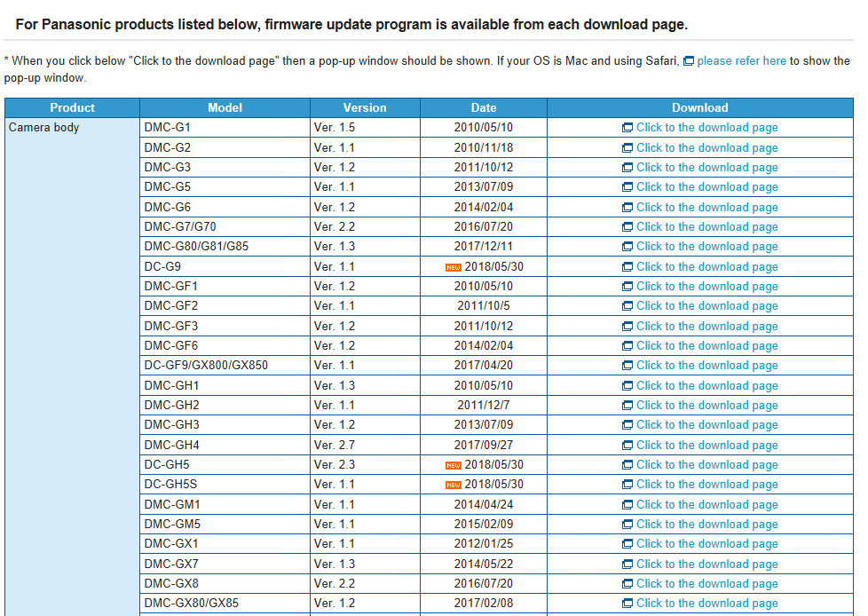
Task: Click the pop-up icon in the DMC-G5 row
Action: point(627,187)
